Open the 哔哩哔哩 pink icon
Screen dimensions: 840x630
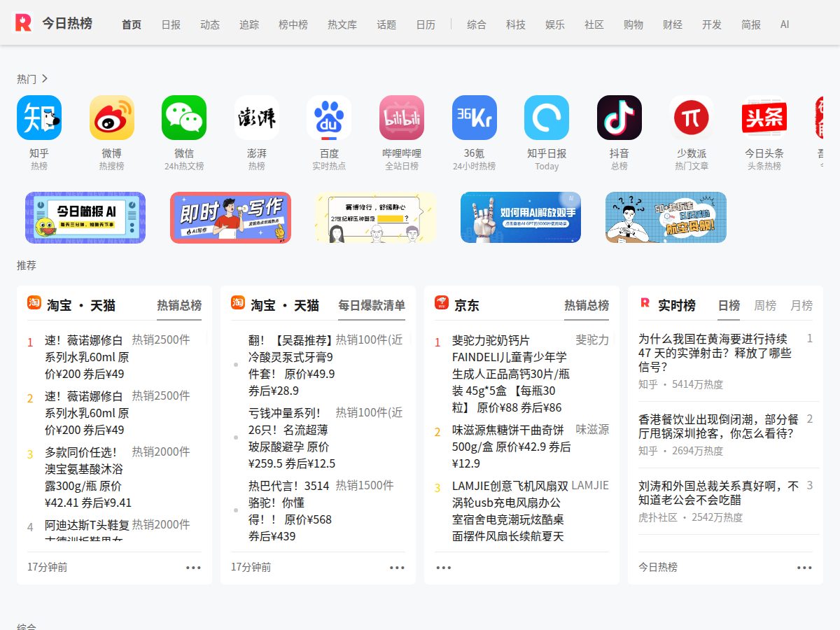[402, 118]
